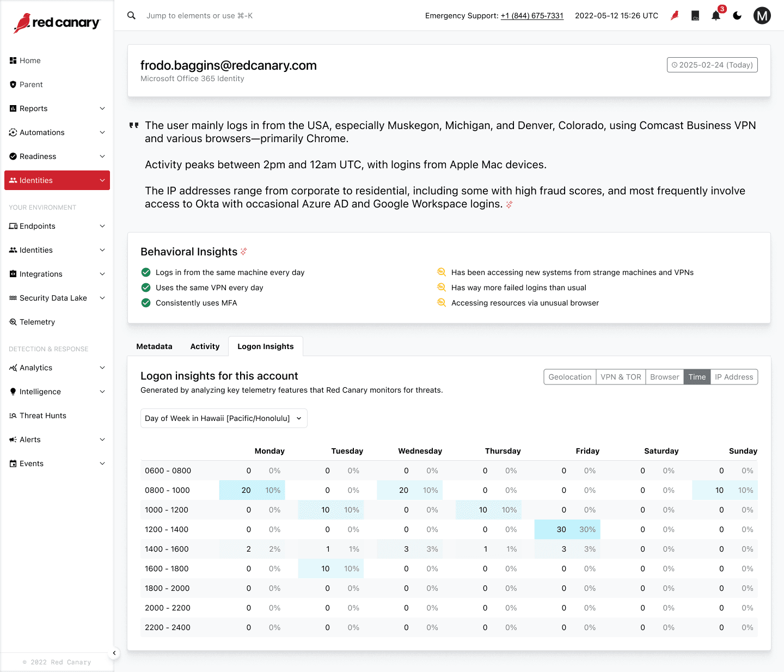Open the 2025-02-24 (Today) date picker
Screen dimensions: 784x672
point(712,65)
